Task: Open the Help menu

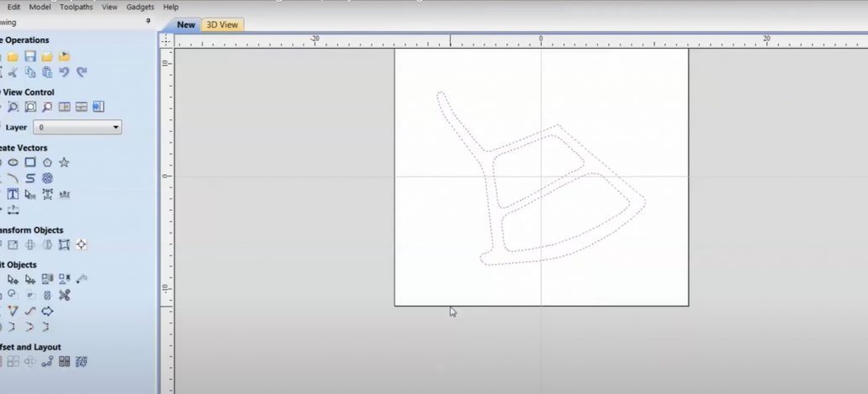Action: 171,8
